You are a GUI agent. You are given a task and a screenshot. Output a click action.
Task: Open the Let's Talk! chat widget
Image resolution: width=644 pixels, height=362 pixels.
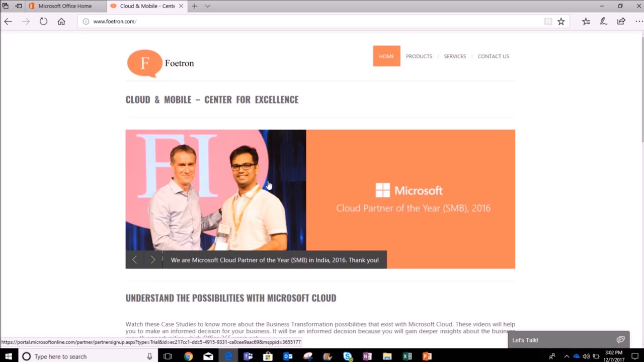click(569, 340)
